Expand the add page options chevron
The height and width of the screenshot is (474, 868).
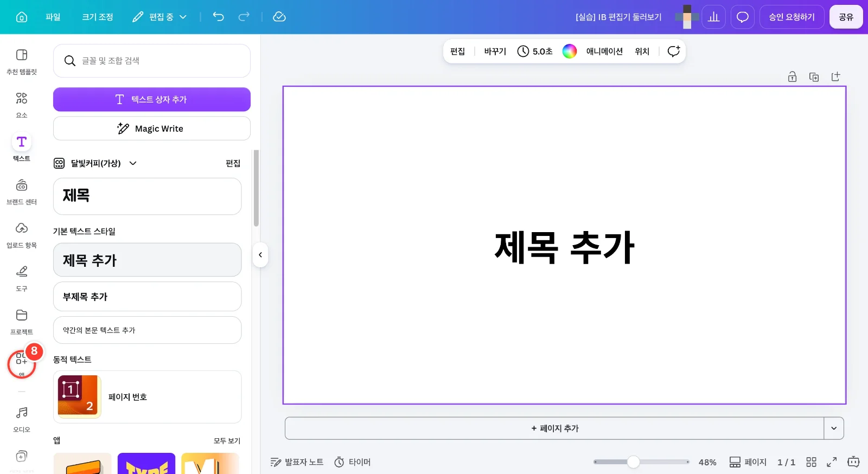834,428
